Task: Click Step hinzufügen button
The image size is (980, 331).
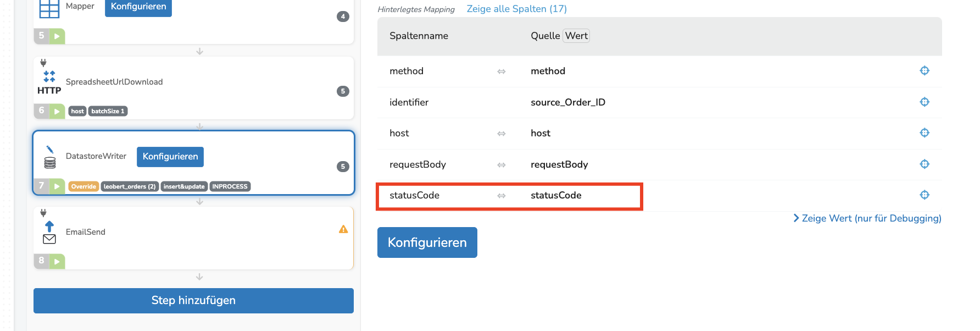Action: pyautogui.click(x=193, y=301)
